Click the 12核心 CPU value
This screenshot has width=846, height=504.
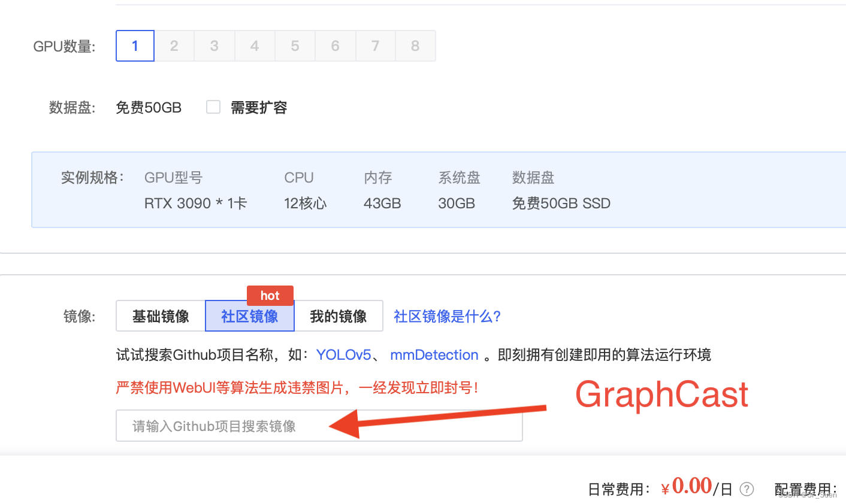(x=306, y=204)
